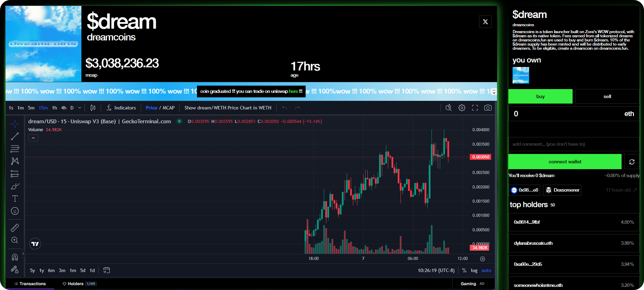Open chart settings gear icon
The height and width of the screenshot is (290, 644).
click(x=462, y=108)
